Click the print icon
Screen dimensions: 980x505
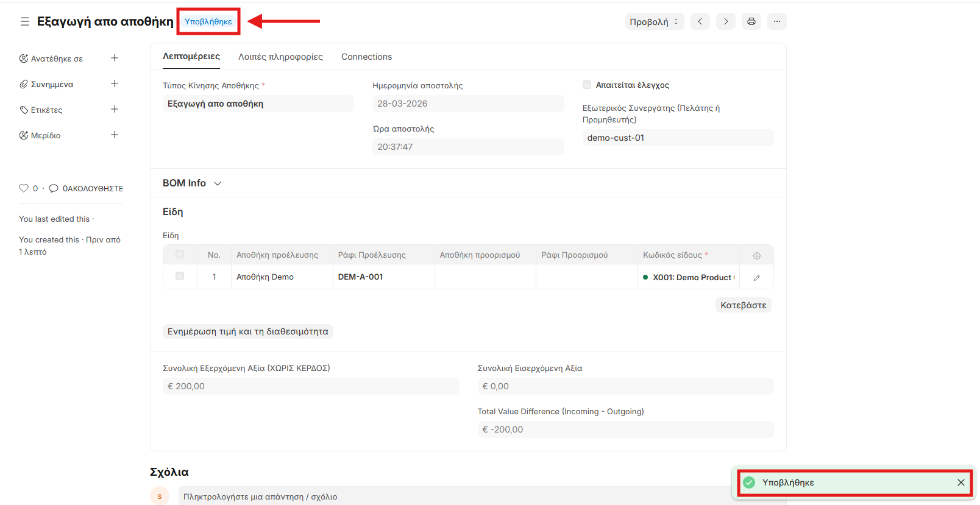coord(751,21)
